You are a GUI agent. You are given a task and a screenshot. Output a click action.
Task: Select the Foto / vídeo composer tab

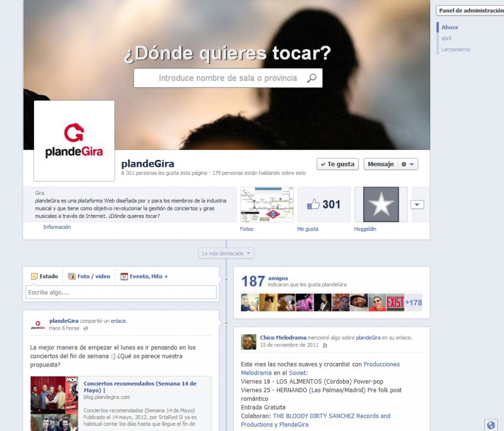(89, 277)
